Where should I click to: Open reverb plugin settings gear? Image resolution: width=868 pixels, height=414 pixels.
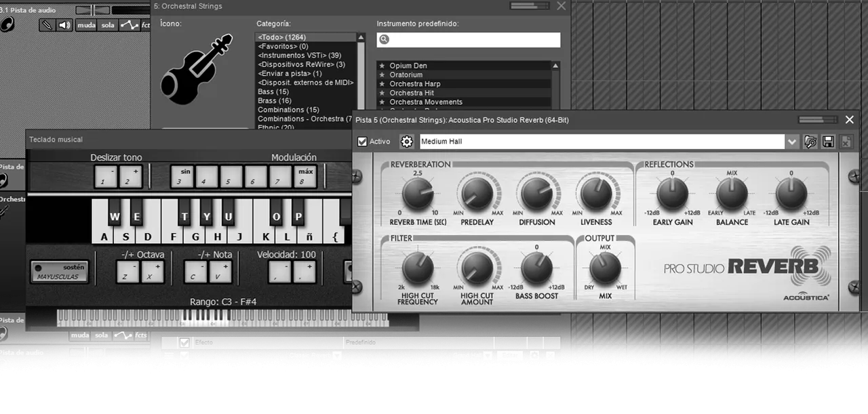click(407, 142)
